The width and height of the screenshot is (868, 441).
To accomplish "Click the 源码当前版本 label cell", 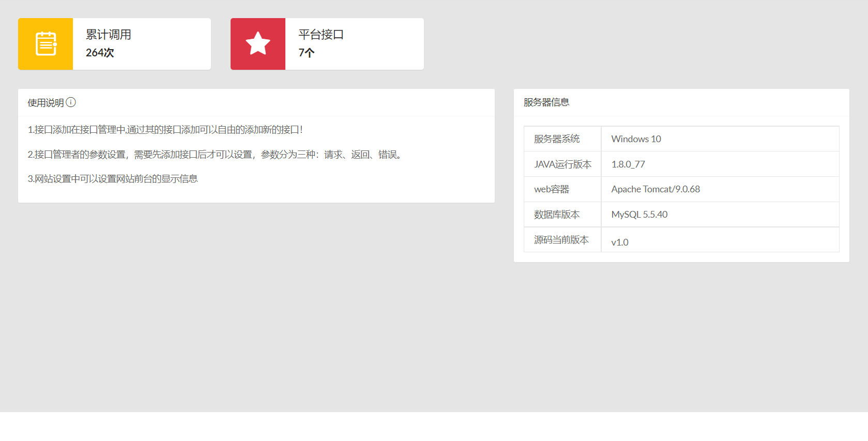I will [562, 240].
